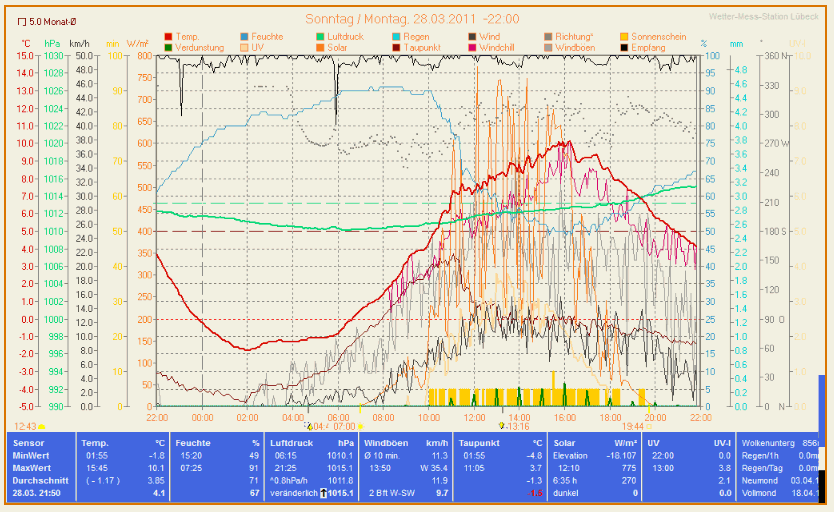Click the Wind legend icon
Screen dimensions: 834x512
(472, 37)
